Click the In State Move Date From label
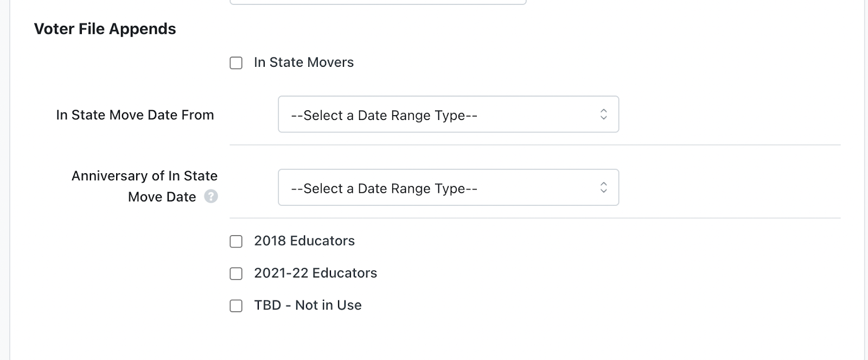 tap(135, 115)
